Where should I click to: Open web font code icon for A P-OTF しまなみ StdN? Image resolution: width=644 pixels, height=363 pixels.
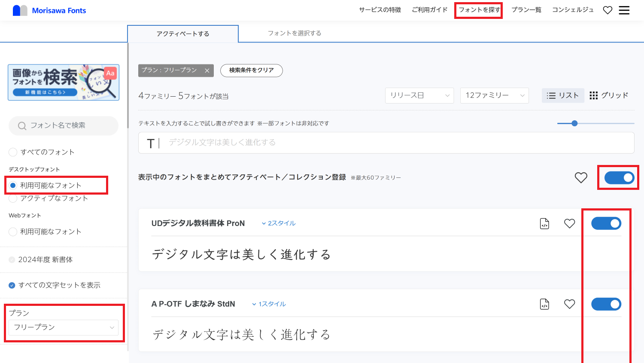tap(544, 304)
